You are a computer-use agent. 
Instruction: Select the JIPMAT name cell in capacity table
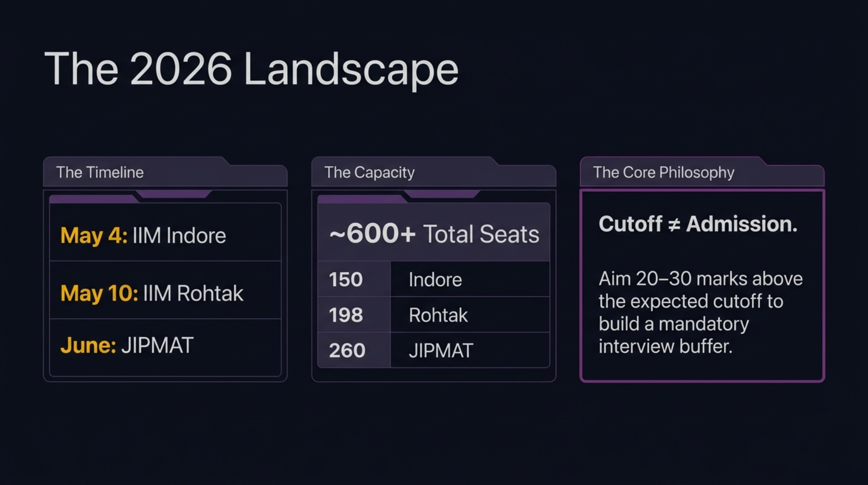[441, 350]
